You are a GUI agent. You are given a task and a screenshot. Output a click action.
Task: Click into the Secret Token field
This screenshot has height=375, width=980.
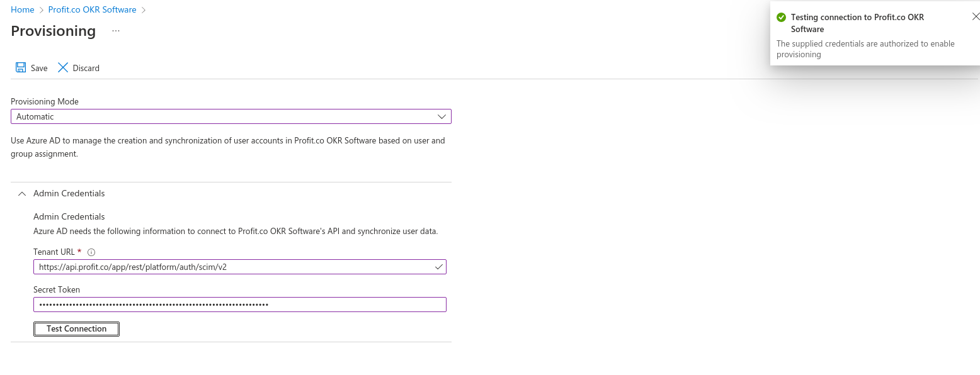pos(240,305)
